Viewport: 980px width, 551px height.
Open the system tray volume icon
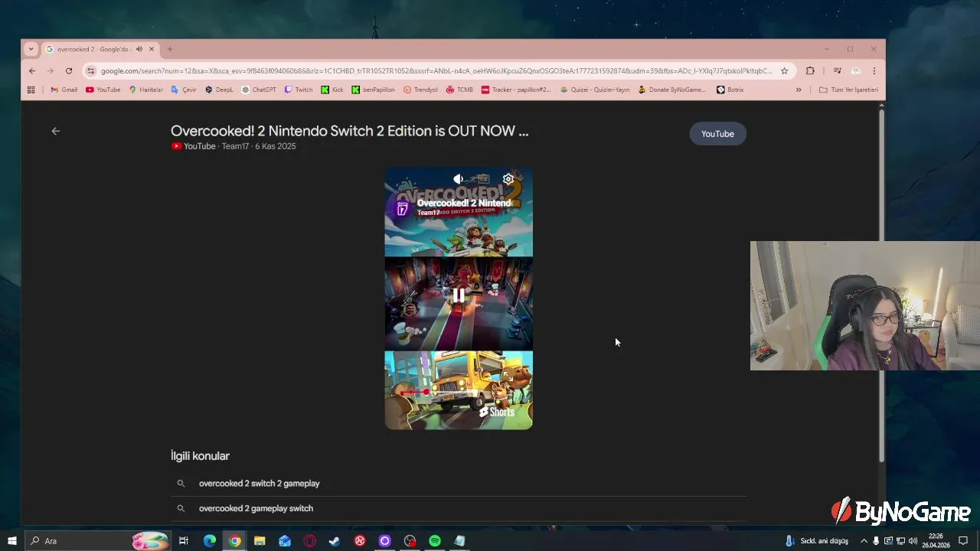click(913, 541)
